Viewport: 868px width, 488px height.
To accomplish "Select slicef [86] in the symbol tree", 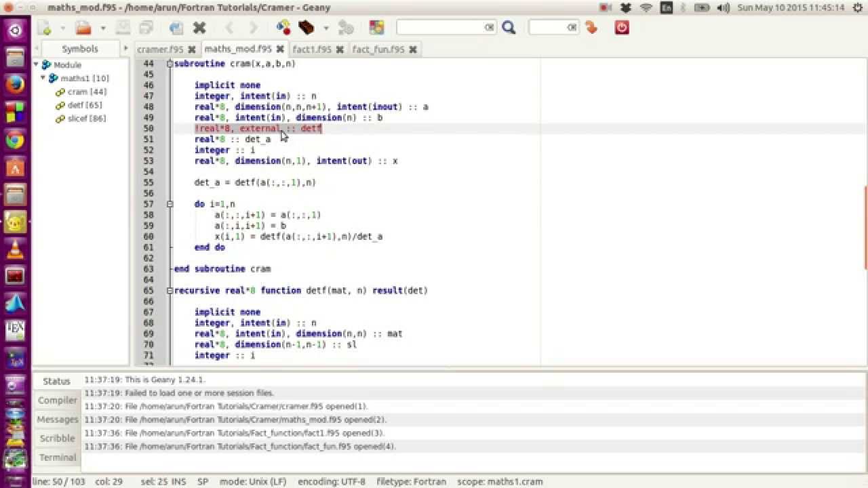I will tap(87, 119).
